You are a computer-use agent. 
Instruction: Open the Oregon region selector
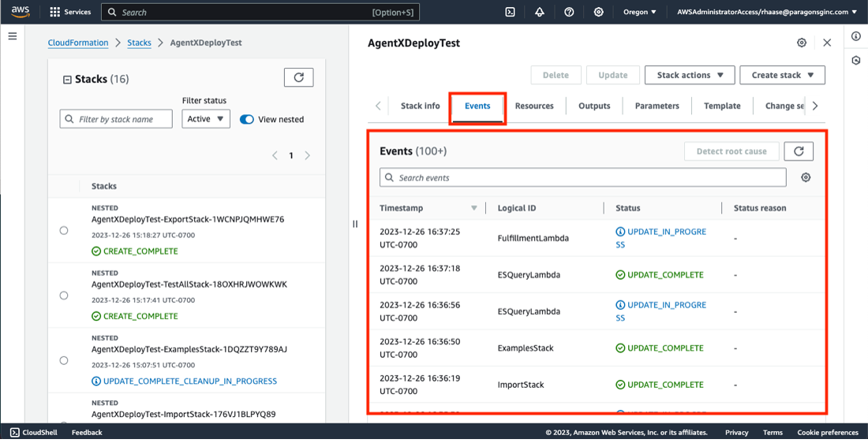[640, 12]
